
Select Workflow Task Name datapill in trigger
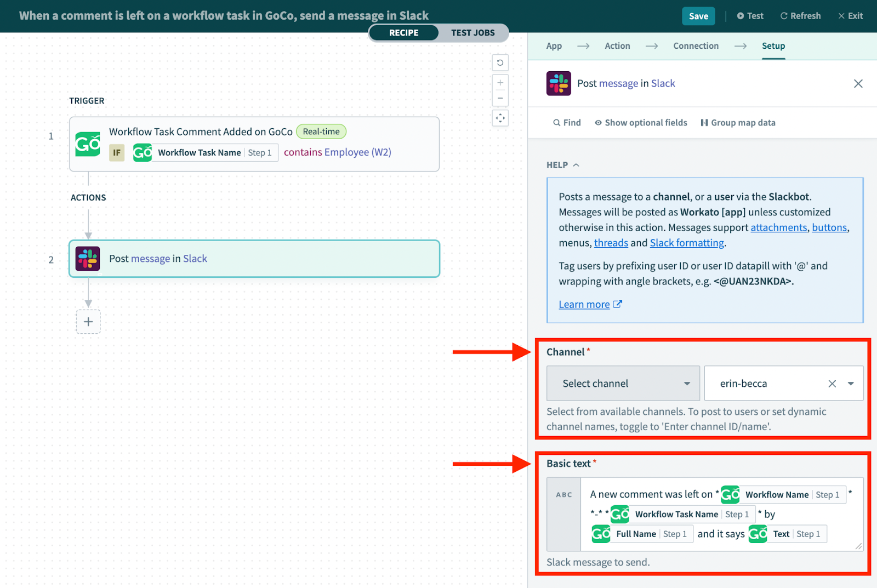(206, 153)
